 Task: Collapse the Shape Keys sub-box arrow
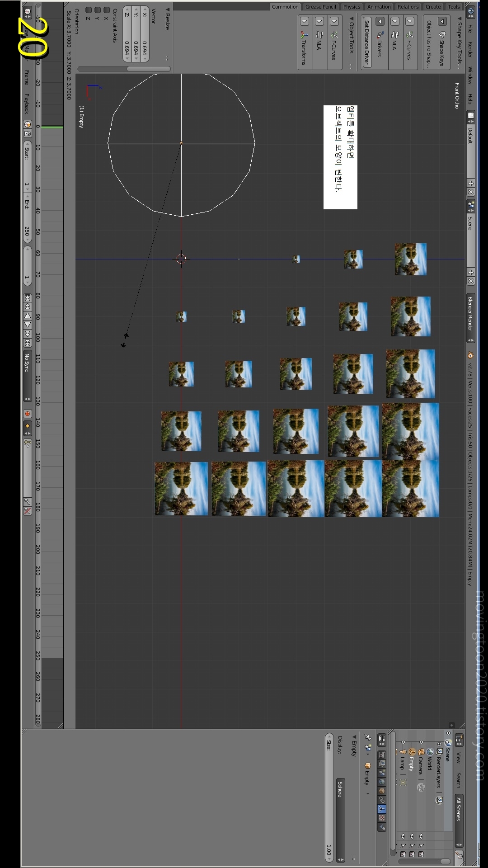click(x=442, y=21)
